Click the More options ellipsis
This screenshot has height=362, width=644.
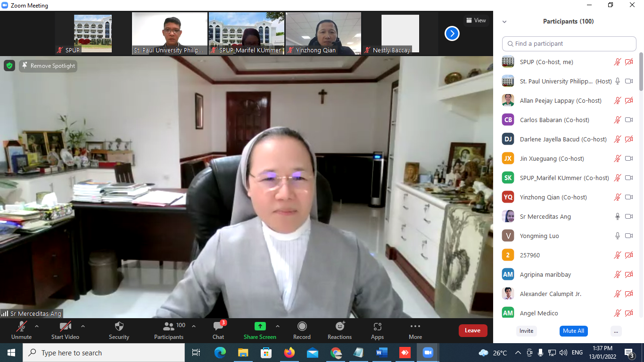coord(415,326)
